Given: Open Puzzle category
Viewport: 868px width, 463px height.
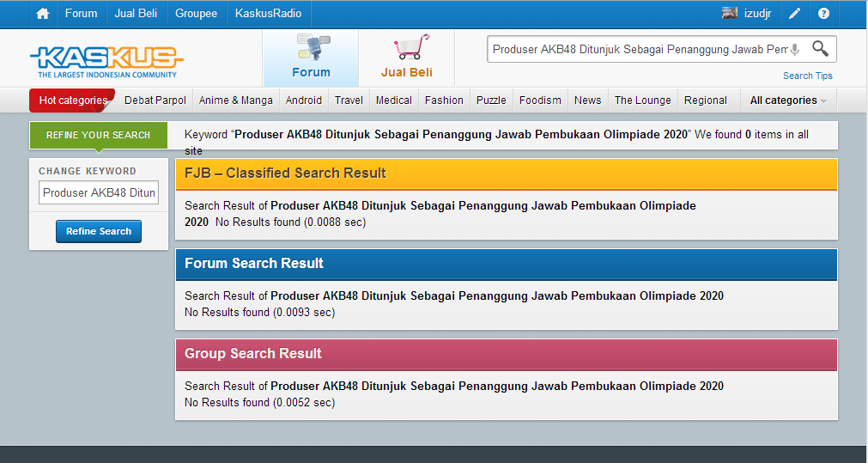Looking at the screenshot, I should (491, 101).
